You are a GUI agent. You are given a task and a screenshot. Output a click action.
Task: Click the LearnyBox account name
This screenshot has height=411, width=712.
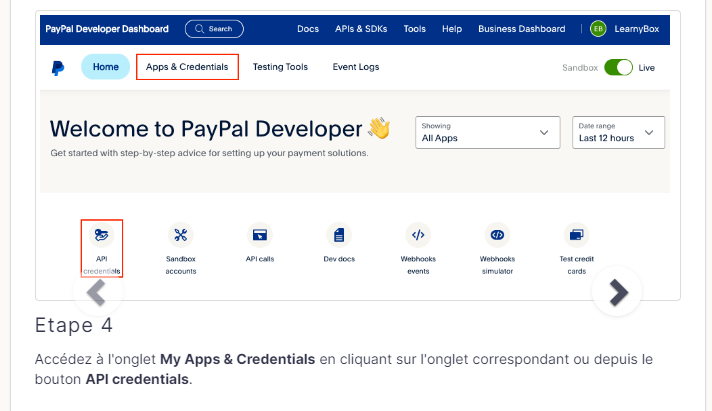click(x=637, y=29)
